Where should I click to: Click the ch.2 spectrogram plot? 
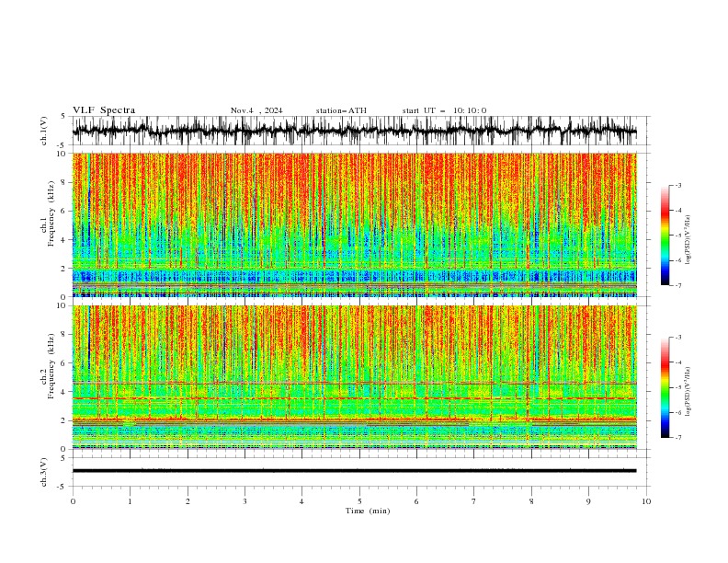tap(355, 377)
